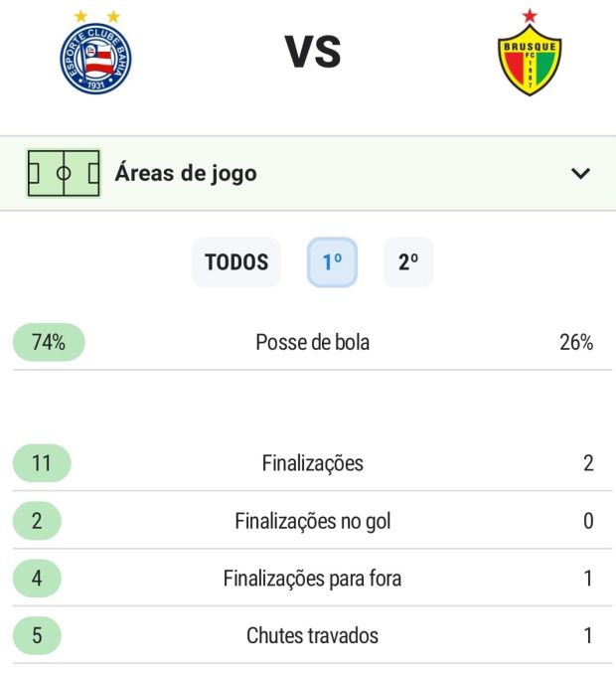Click the Chutes travados label
This screenshot has height=675, width=616.
pyautogui.click(x=312, y=636)
